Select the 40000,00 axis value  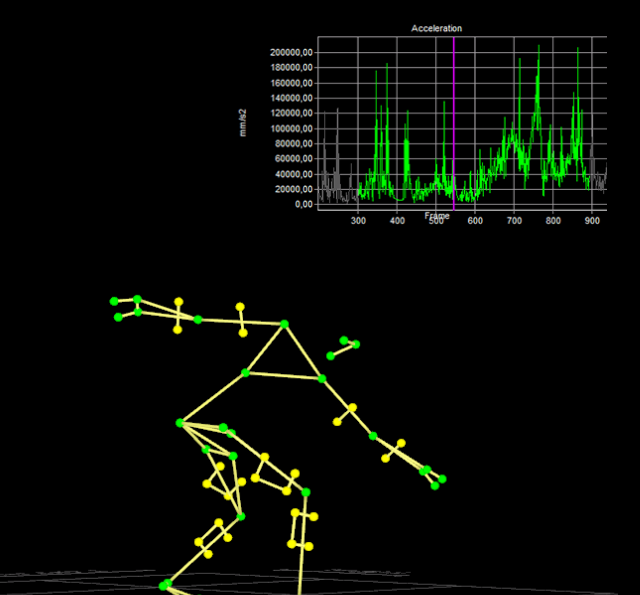[x=293, y=174]
